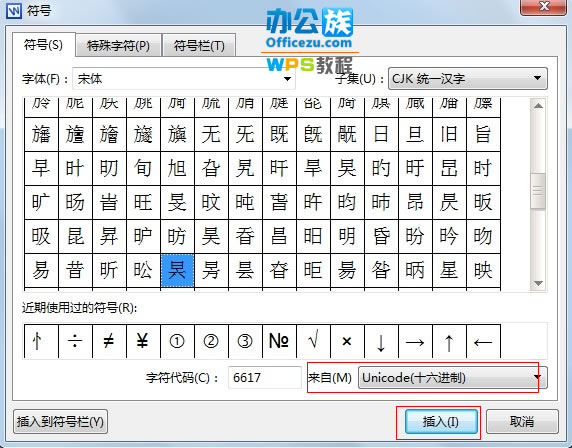Expand the 子集 CJK subset dropdown
Viewport: 572px width, 448px height.
pos(468,78)
